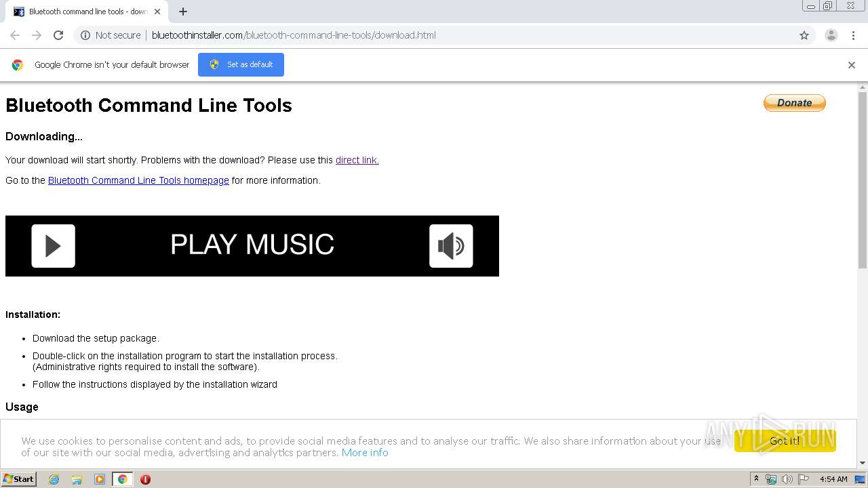
Task: Accept cookies with the Got it! button
Action: click(x=785, y=441)
